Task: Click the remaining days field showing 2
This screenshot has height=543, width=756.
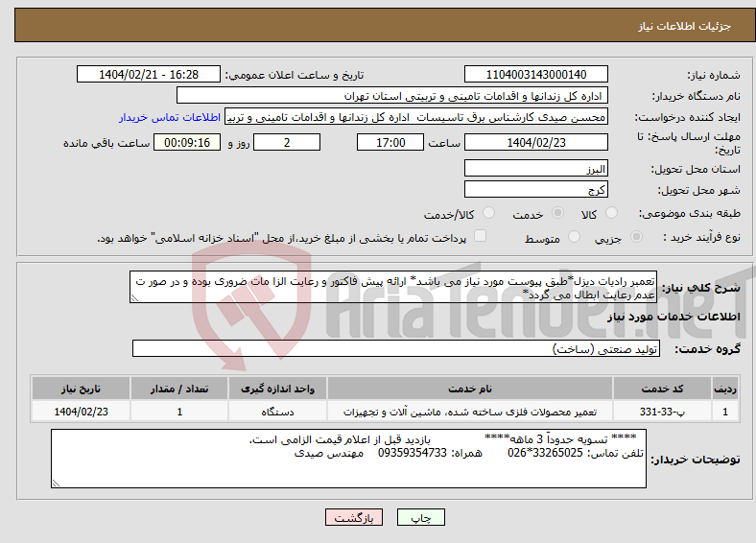Action: pos(287,142)
